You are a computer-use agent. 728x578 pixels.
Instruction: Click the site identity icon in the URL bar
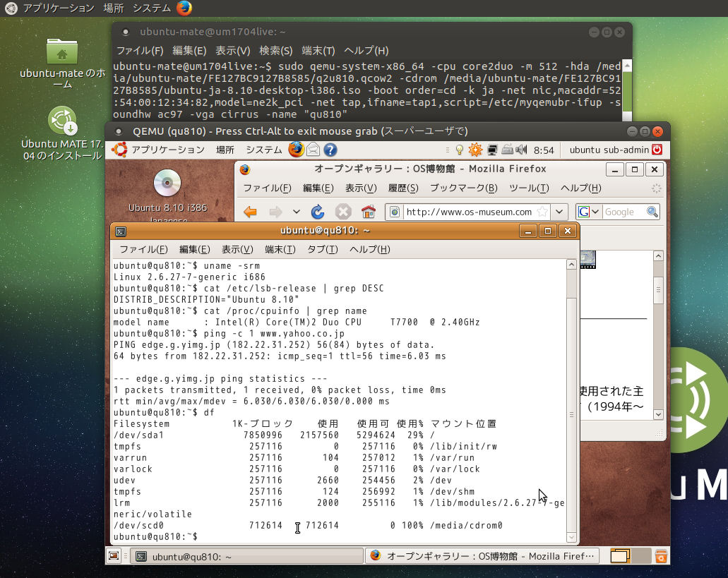coord(395,212)
